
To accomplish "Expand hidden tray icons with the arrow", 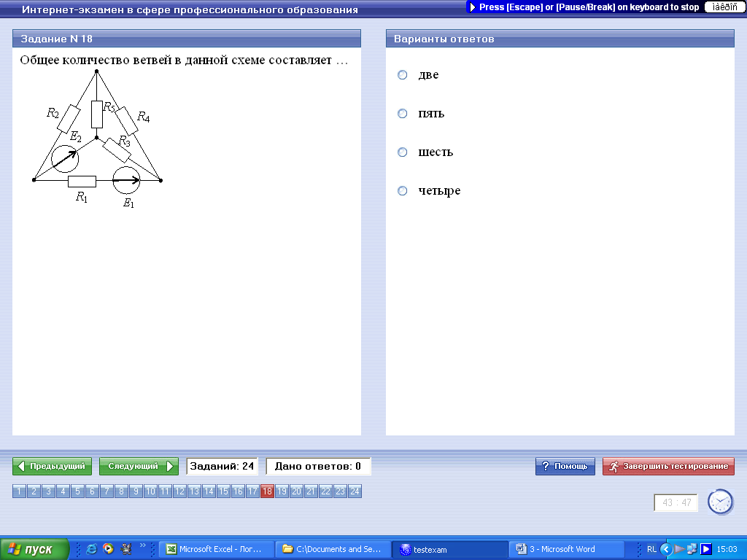I will tap(666, 549).
